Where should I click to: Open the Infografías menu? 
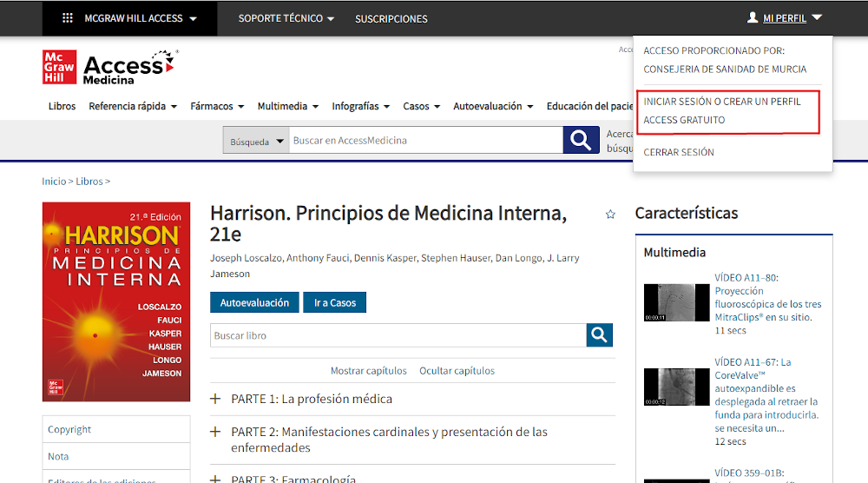click(x=361, y=106)
